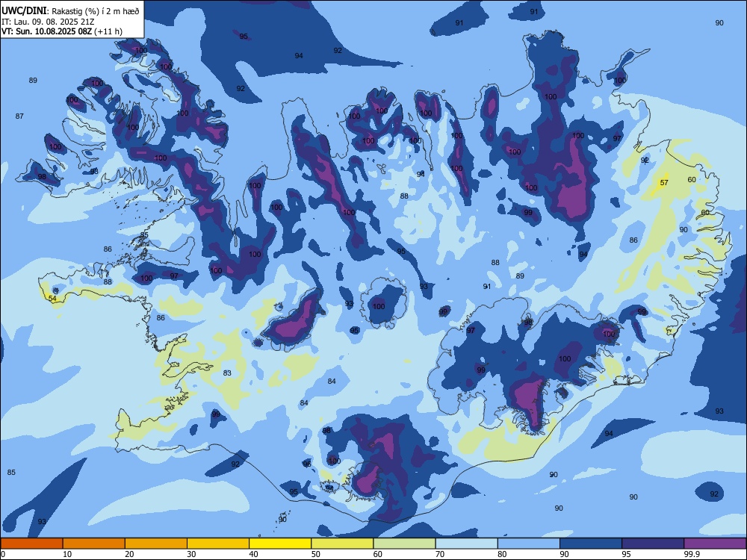Image resolution: width=747 pixels, height=560 pixels.
Task: Click the legend label '10'
Action: tap(67, 554)
